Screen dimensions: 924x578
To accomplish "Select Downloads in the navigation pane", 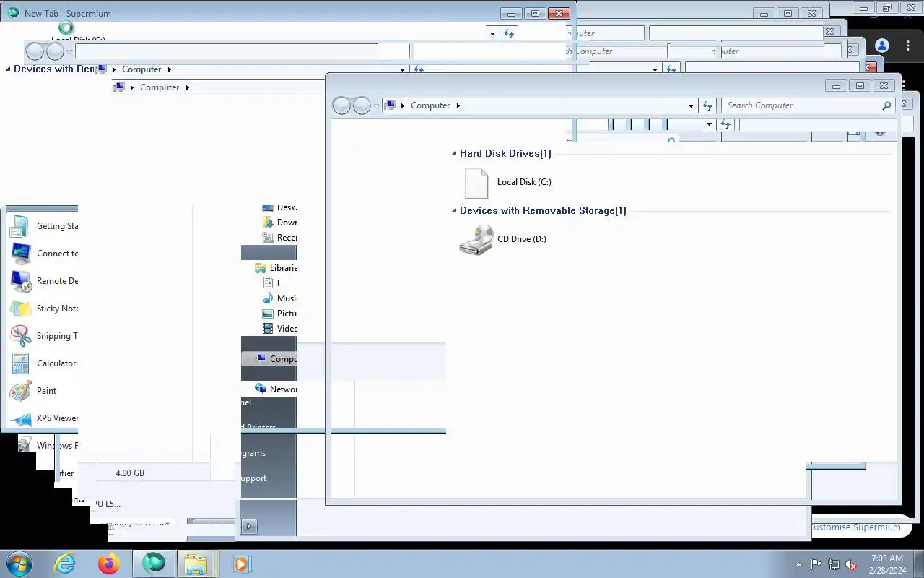I will (x=279, y=223).
